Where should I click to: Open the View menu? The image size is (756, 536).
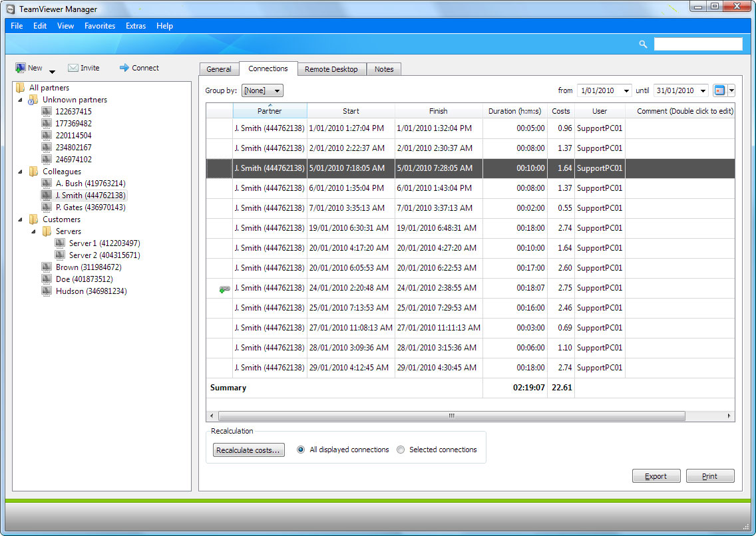[x=66, y=26]
